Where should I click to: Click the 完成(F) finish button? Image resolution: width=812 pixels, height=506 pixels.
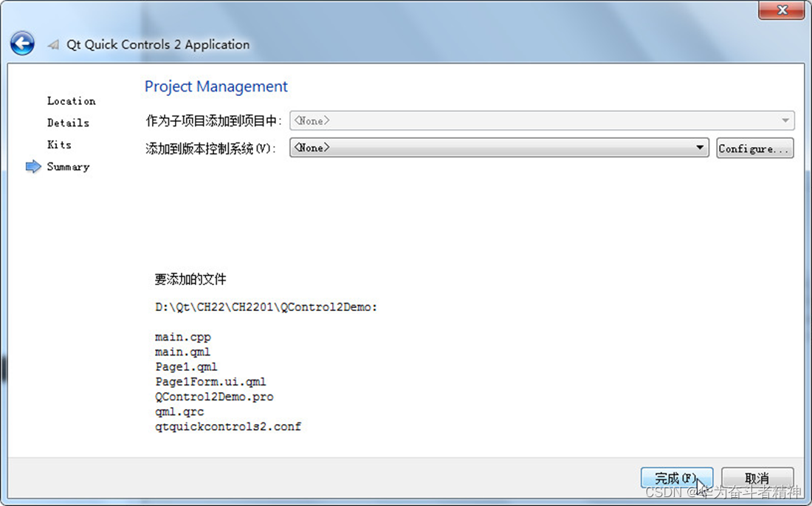(x=676, y=477)
